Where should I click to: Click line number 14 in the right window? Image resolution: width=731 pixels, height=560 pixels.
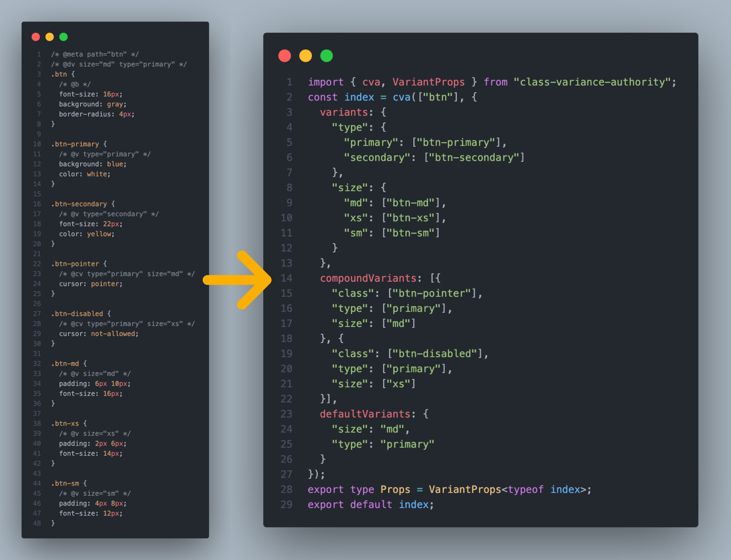tap(286, 278)
